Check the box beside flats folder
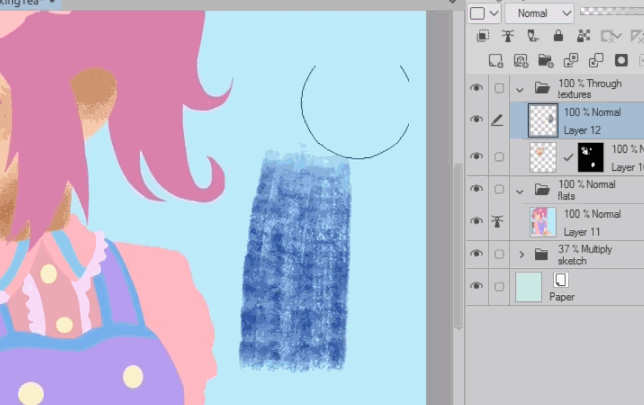The width and height of the screenshot is (644, 405). (x=499, y=189)
